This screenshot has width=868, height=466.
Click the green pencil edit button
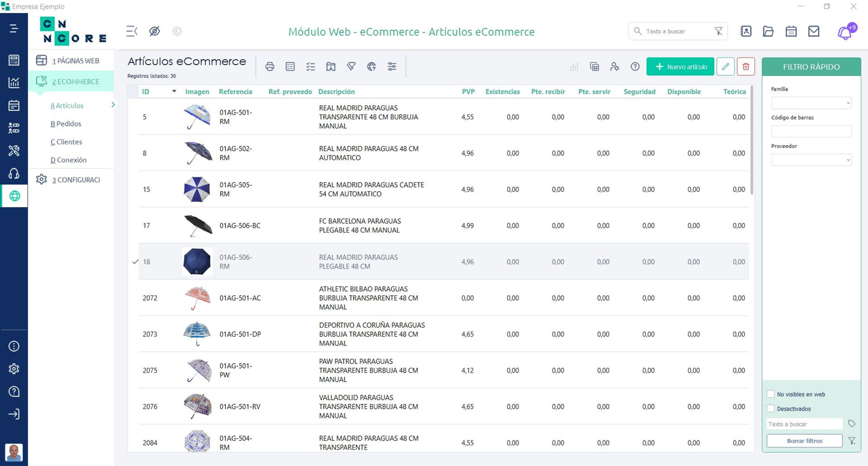(x=726, y=67)
